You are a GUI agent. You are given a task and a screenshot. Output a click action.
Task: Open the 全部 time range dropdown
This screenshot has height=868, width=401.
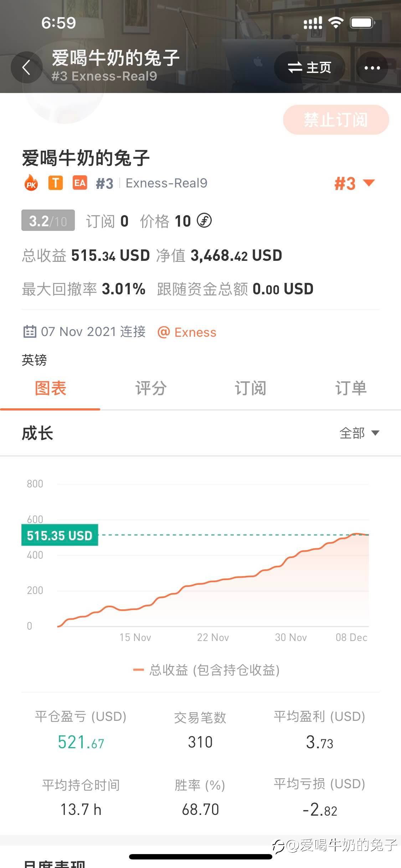(x=359, y=433)
